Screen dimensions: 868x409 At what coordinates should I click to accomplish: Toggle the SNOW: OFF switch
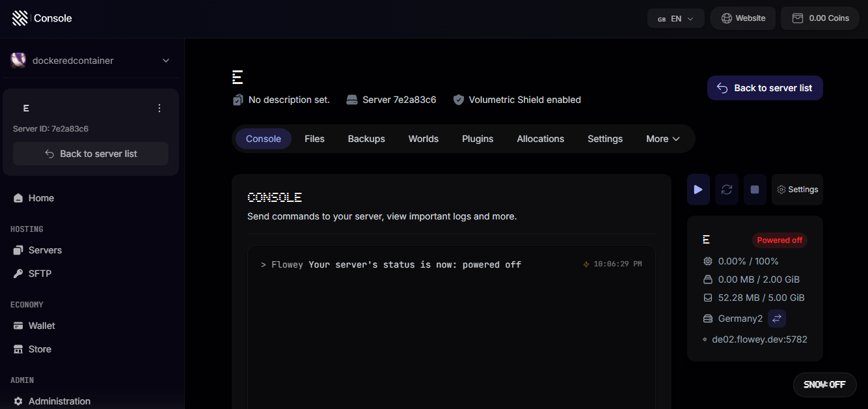(824, 384)
